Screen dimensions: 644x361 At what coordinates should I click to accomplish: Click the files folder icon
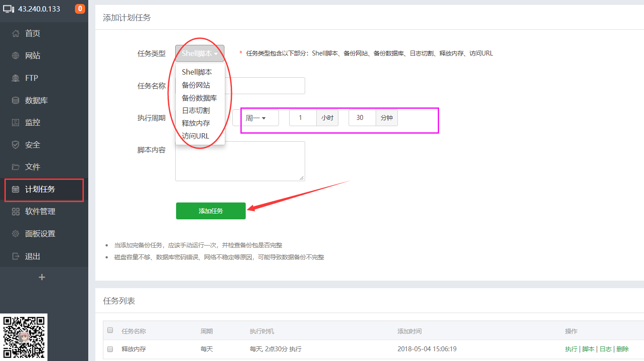16,167
